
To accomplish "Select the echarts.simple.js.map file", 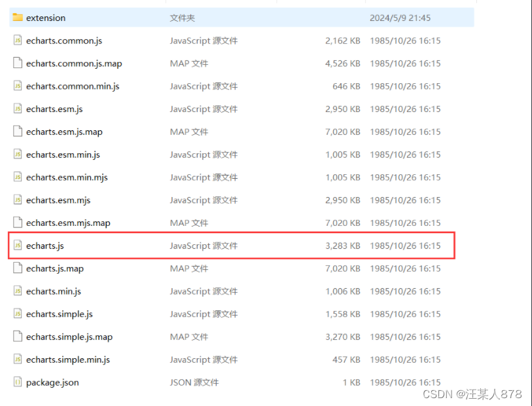I will pos(67,337).
